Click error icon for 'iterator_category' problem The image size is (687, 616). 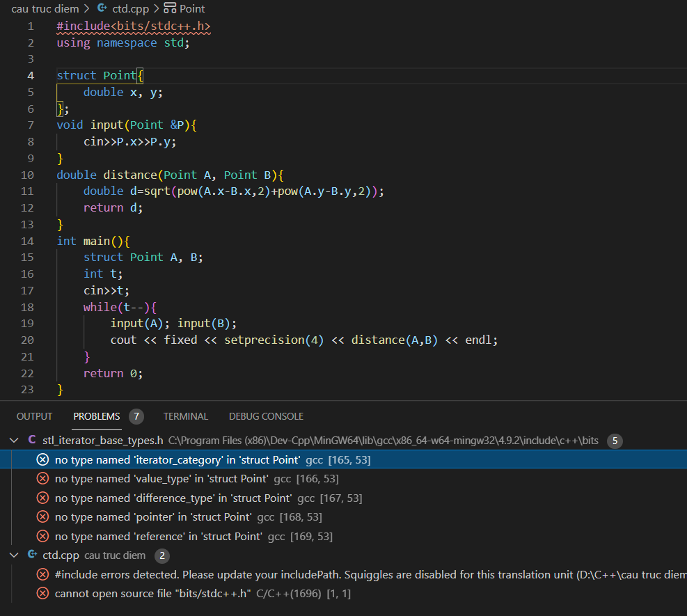pyautogui.click(x=42, y=459)
